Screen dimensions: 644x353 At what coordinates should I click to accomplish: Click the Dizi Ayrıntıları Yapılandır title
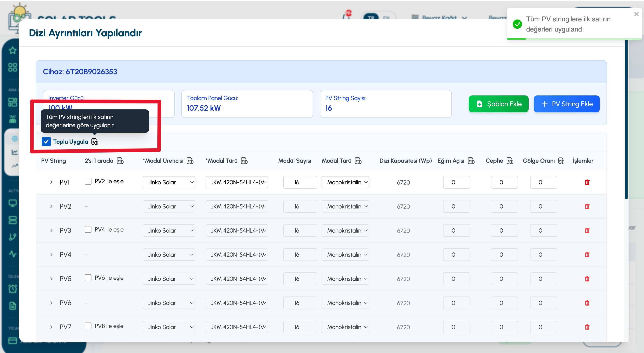coord(86,33)
